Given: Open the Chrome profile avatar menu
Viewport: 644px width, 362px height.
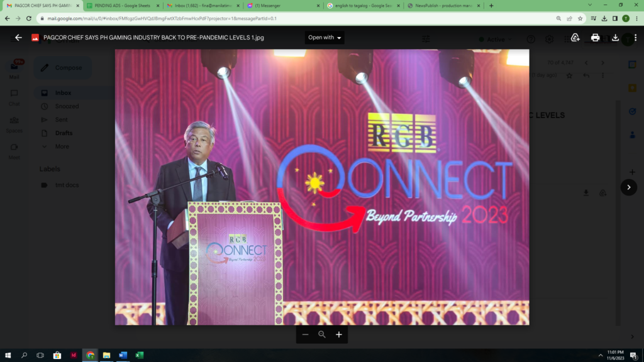Looking at the screenshot, I should tap(626, 18).
